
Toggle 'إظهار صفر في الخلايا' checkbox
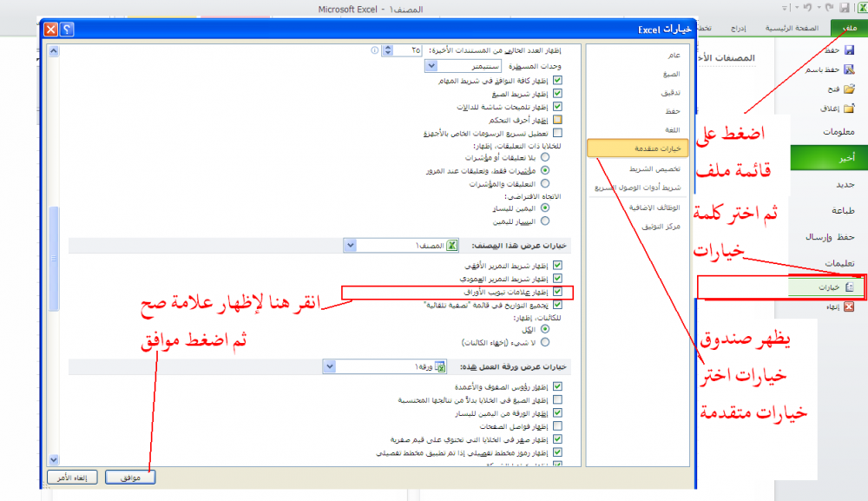[557, 439]
